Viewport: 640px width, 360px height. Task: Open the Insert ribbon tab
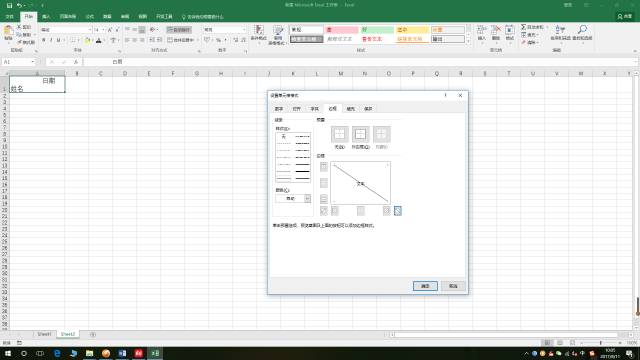(x=46, y=17)
